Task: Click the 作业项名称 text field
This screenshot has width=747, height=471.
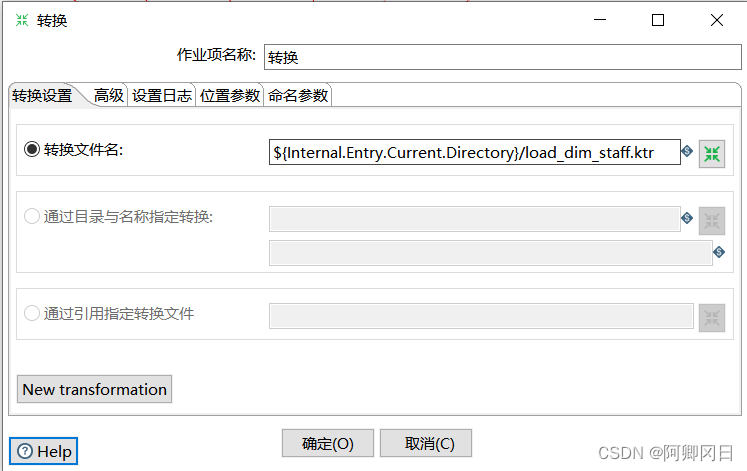Action: point(495,57)
